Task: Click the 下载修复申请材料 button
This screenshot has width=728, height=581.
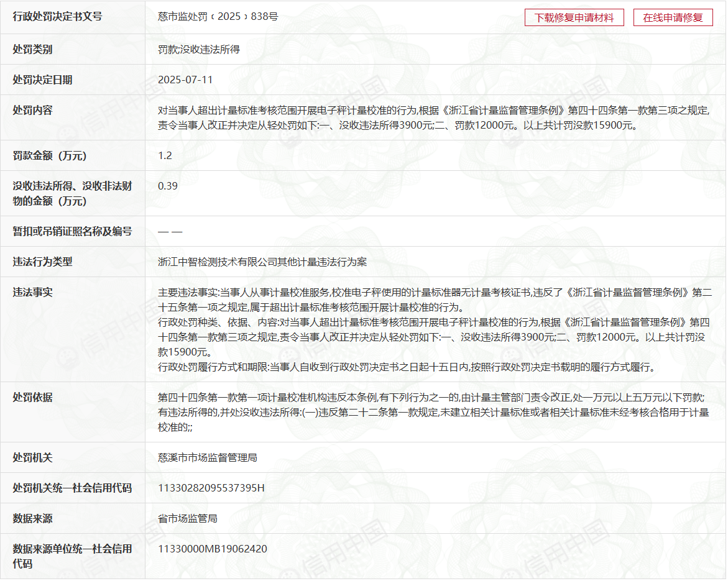Action: [574, 17]
